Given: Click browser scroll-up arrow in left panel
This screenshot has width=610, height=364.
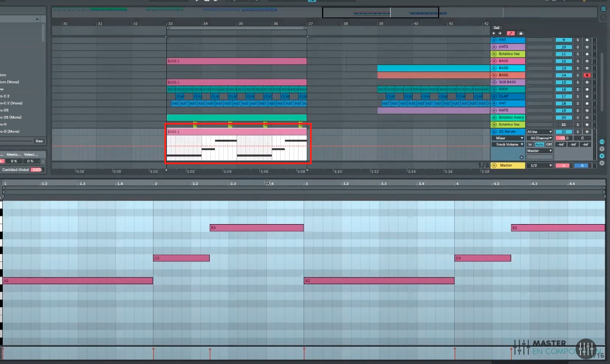Looking at the screenshot, I should point(37,18).
